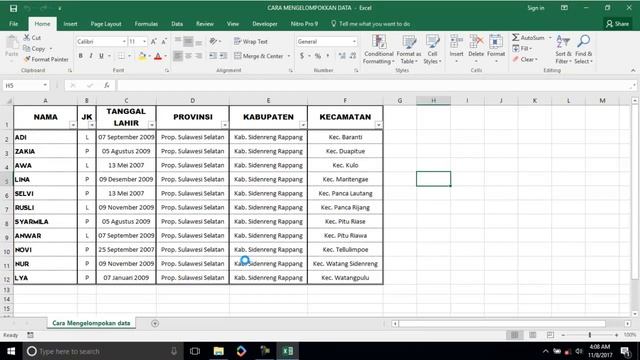Open the NAMA column filter dropdown
Image resolution: width=640 pixels, height=360 pixels.
(x=73, y=125)
